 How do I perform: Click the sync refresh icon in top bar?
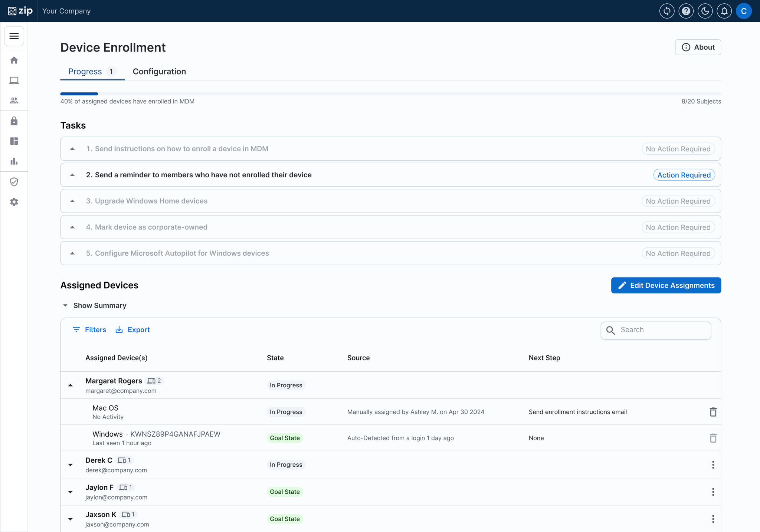click(x=667, y=11)
